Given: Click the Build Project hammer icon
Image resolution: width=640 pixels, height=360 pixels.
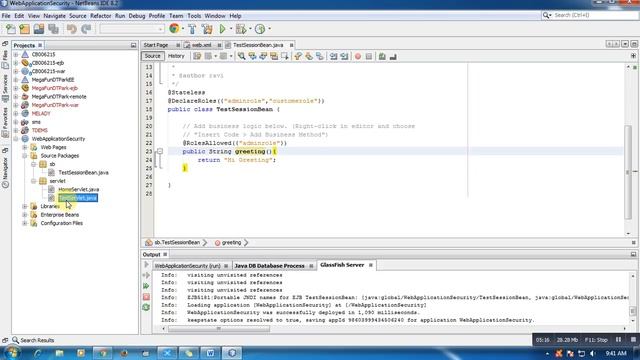Looking at the screenshot, I should click(192, 29).
